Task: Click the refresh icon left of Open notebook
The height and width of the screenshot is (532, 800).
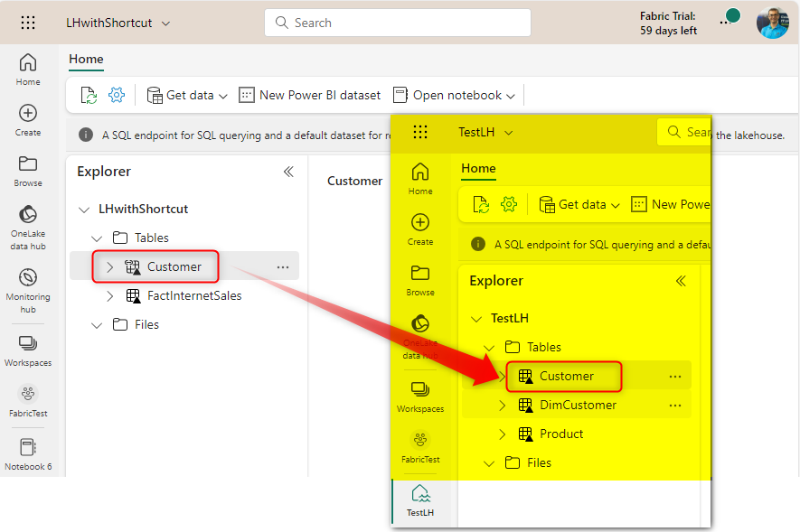Action: (89, 95)
